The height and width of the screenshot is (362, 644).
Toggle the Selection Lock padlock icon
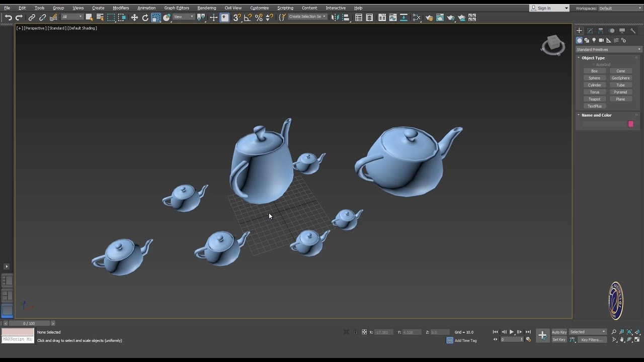click(x=355, y=332)
